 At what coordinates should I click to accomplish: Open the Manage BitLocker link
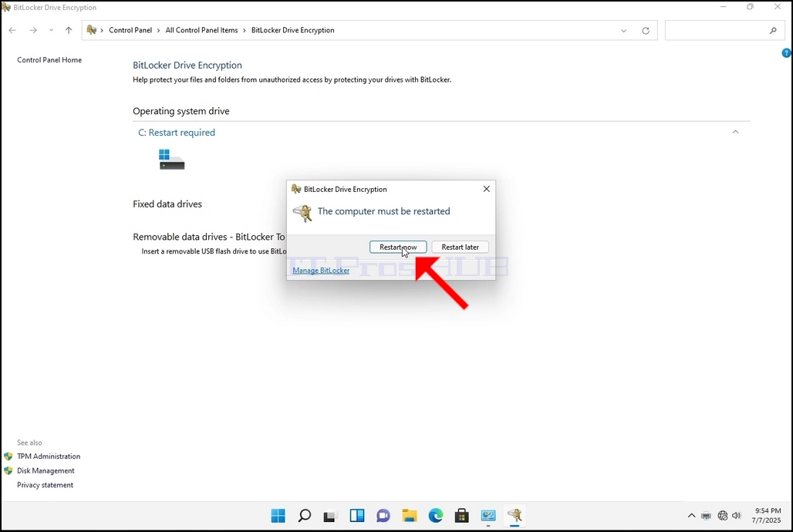[321, 270]
